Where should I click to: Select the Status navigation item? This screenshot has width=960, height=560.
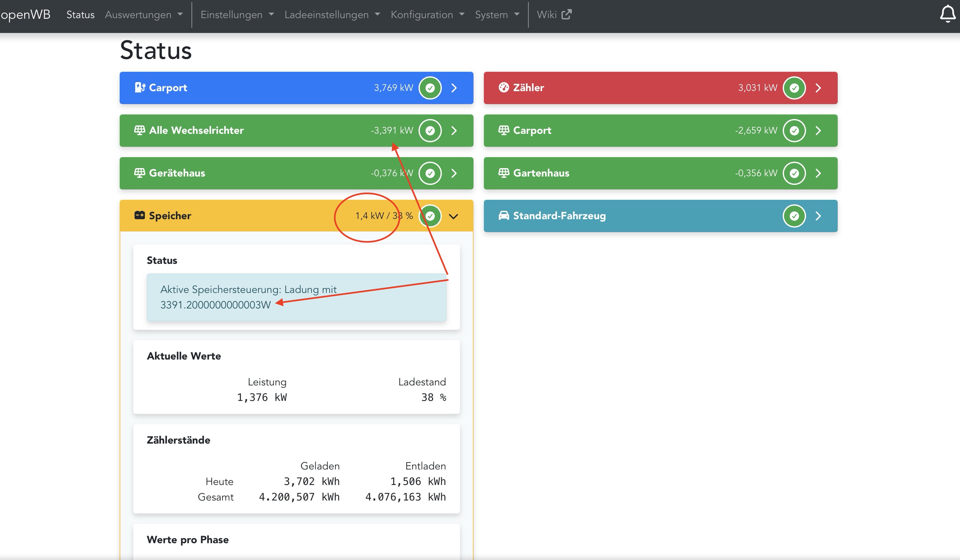tap(81, 15)
